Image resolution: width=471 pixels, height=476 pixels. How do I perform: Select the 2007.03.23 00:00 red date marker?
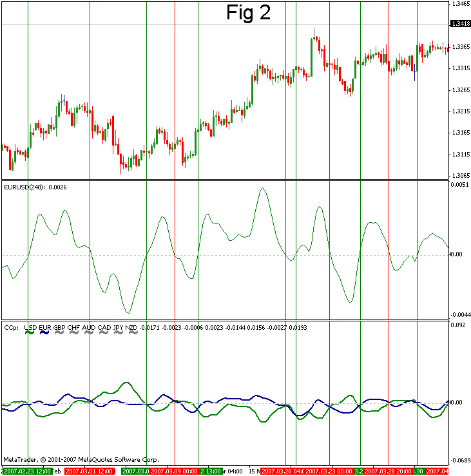pos(329,471)
